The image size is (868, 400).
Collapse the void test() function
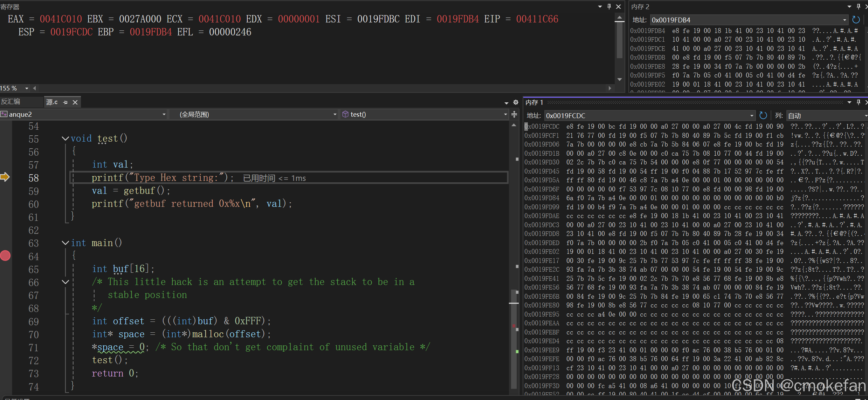[x=65, y=138]
